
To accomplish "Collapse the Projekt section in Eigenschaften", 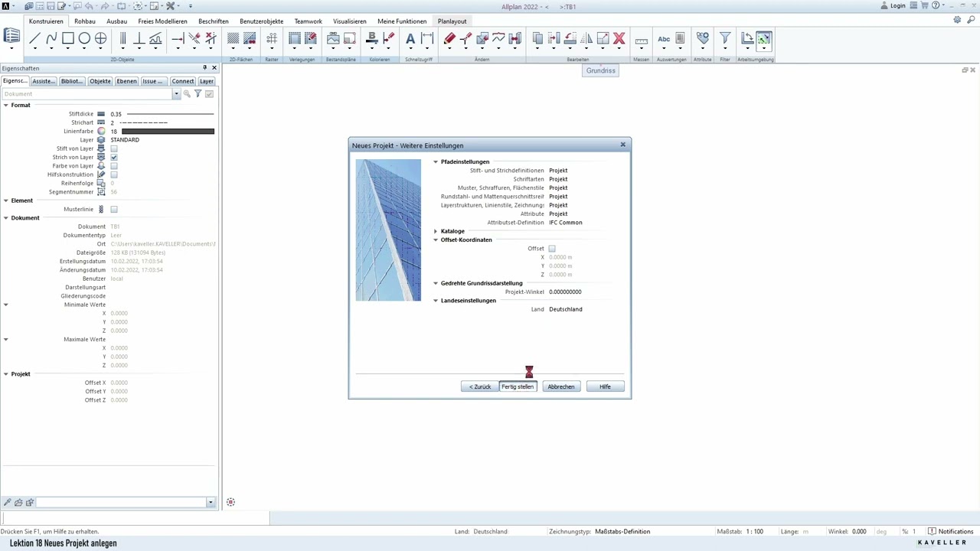I will pos(5,374).
